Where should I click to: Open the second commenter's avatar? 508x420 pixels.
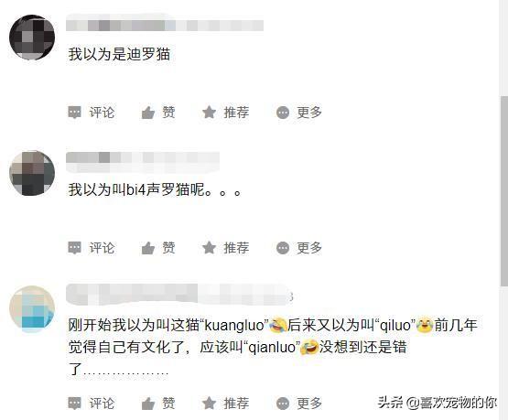[32, 173]
